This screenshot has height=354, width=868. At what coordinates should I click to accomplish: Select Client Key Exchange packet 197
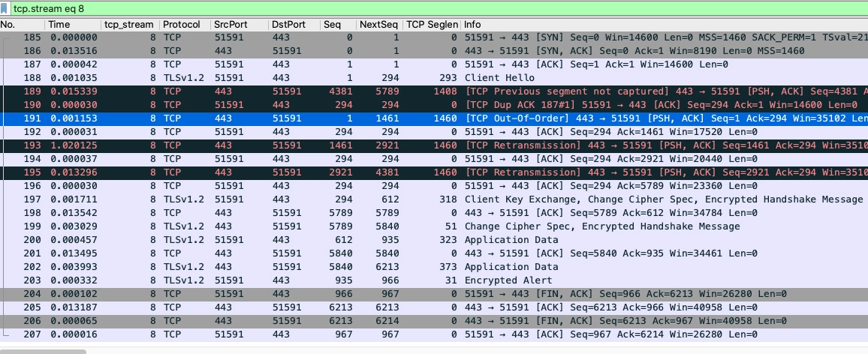pos(434,199)
